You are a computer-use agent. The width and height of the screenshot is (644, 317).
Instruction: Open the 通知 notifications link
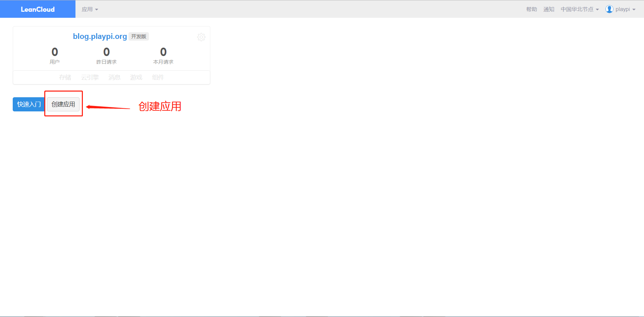pyautogui.click(x=549, y=9)
